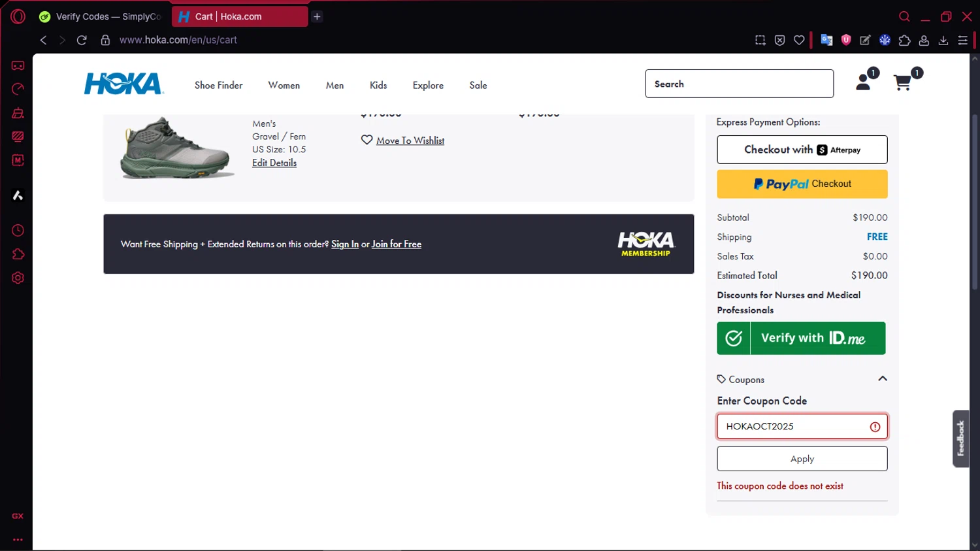980x551 pixels.
Task: Apply the coupon code
Action: point(802,459)
